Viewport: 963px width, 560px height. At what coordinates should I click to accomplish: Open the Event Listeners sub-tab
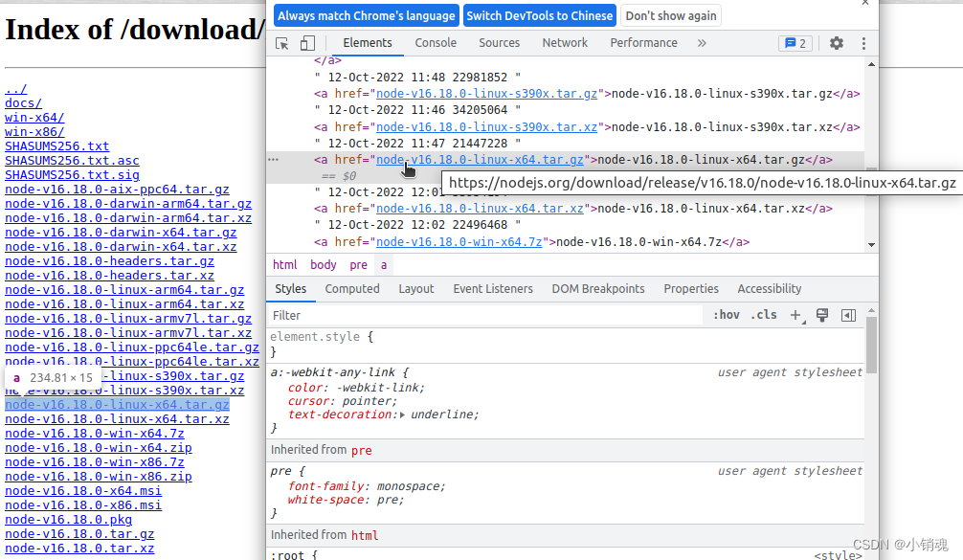pos(493,288)
